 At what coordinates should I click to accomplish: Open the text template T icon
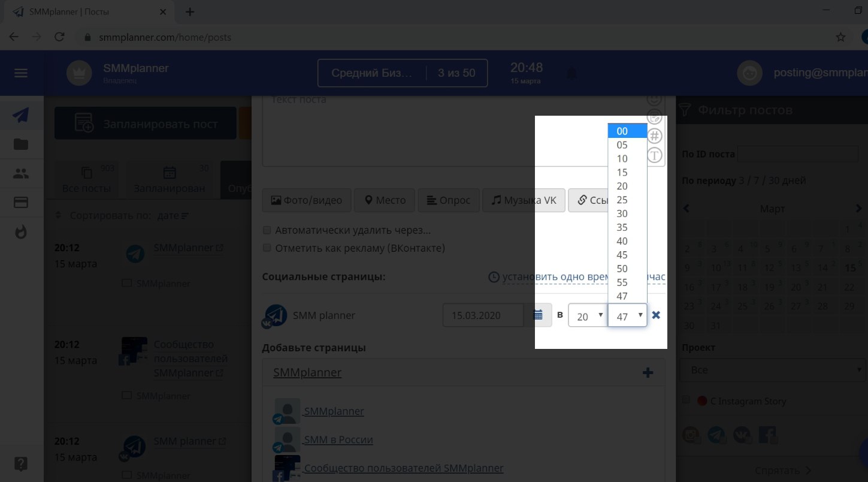coord(655,155)
